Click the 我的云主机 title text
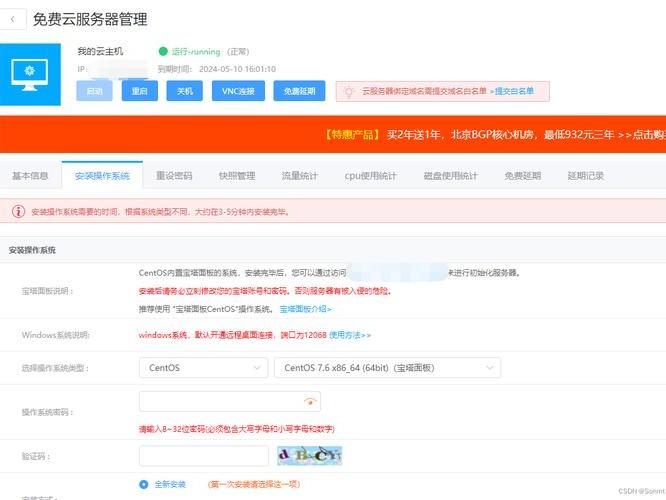Viewport: 666px width, 500px height. coord(100,51)
